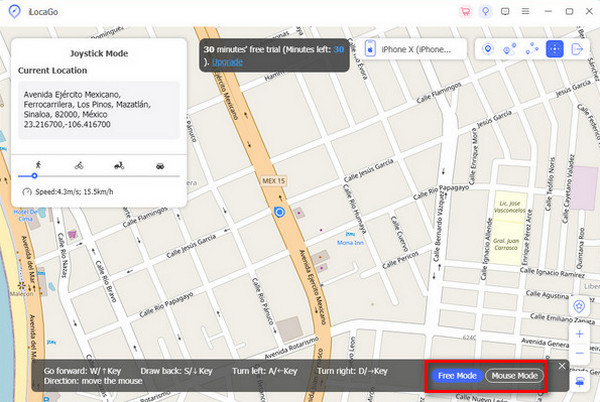This screenshot has width=600, height=402.
Task: Click the lightbulb tips icon in title bar
Action: click(485, 11)
